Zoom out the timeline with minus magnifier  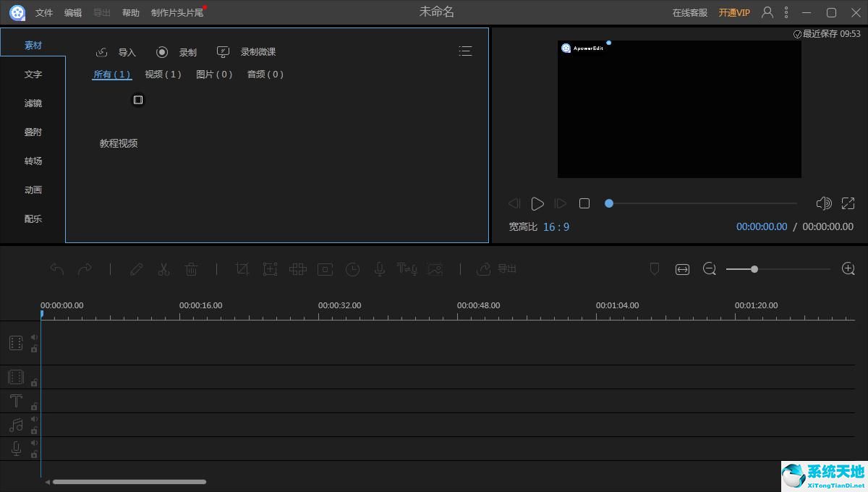point(710,269)
